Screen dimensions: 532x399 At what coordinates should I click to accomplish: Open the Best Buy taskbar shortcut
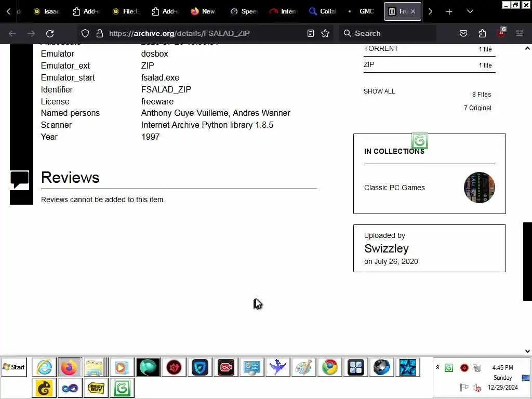pos(96,388)
